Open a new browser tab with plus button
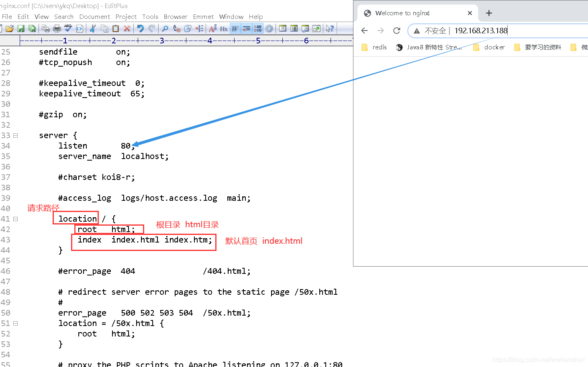This screenshot has height=367, width=588. pos(489,13)
